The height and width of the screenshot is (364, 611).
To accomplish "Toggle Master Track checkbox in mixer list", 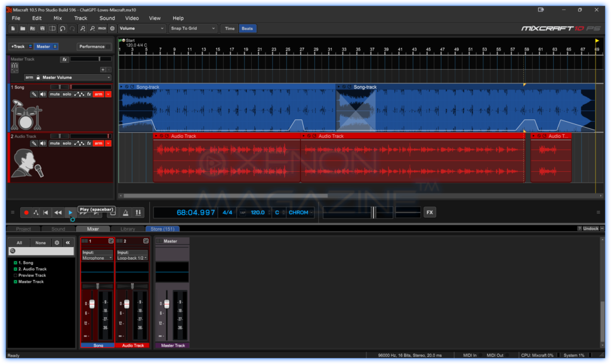I will coord(15,282).
